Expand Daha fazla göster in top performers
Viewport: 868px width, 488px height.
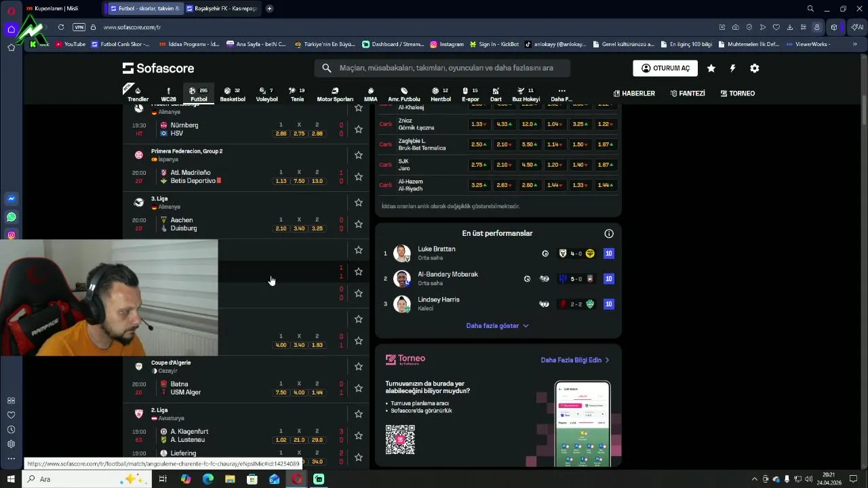497,325
